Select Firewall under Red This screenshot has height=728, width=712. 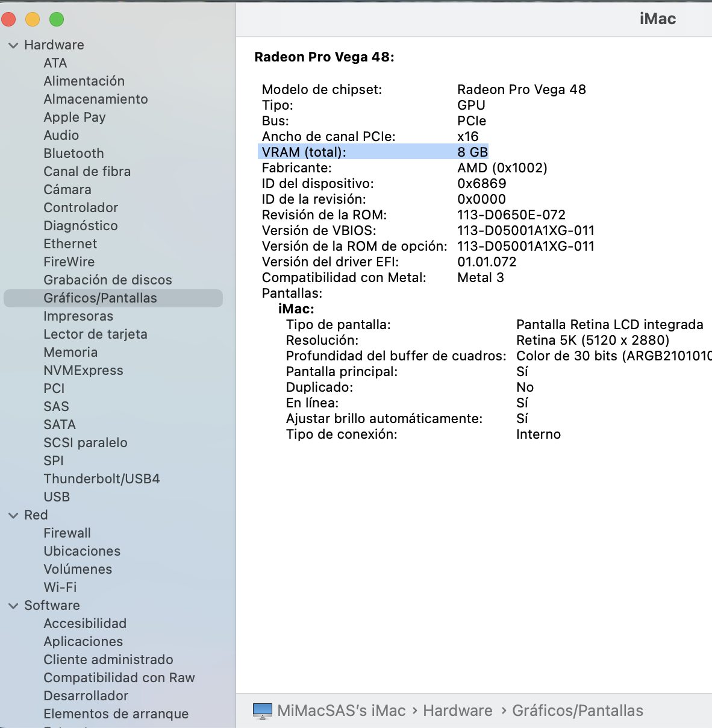point(67,533)
